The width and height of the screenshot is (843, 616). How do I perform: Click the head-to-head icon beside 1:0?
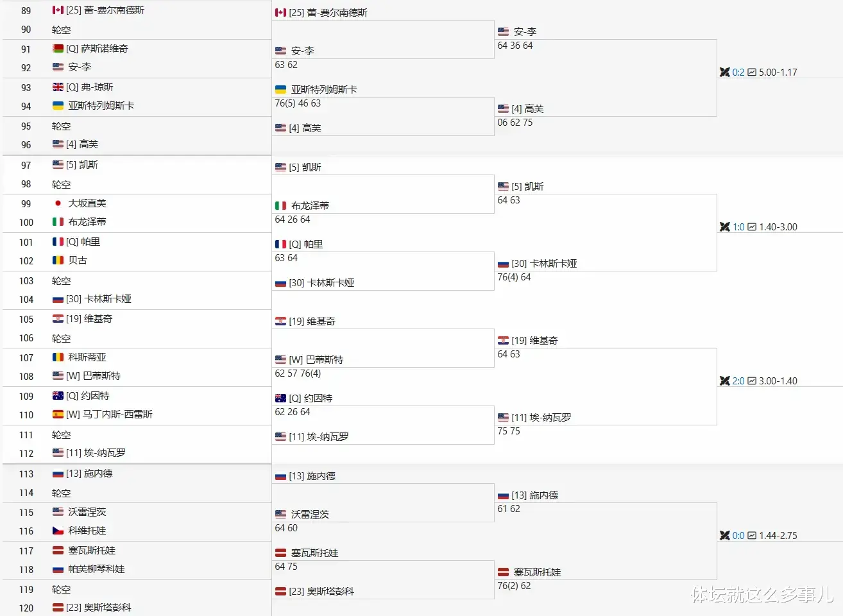point(725,227)
